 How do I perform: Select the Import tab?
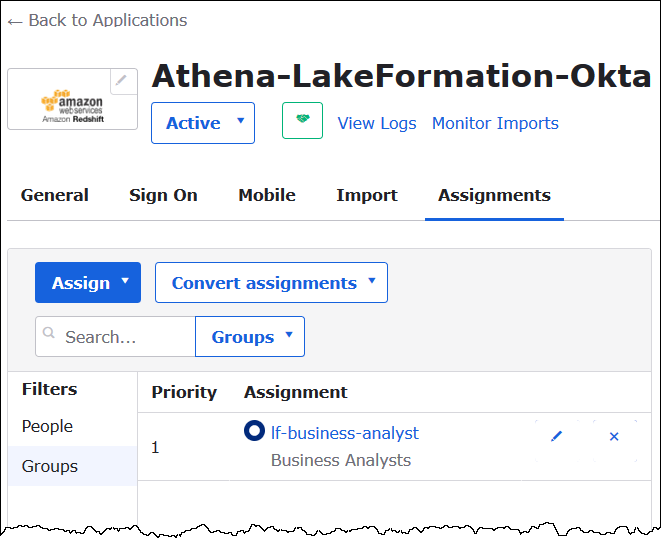[x=367, y=195]
